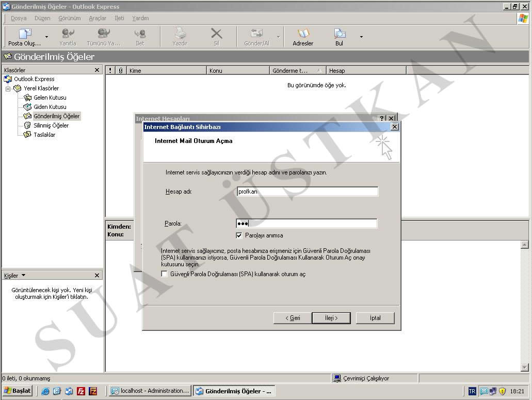The image size is (532, 400).
Task: Uncheck the Parolayı anımsa checkbox
Action: [239, 235]
